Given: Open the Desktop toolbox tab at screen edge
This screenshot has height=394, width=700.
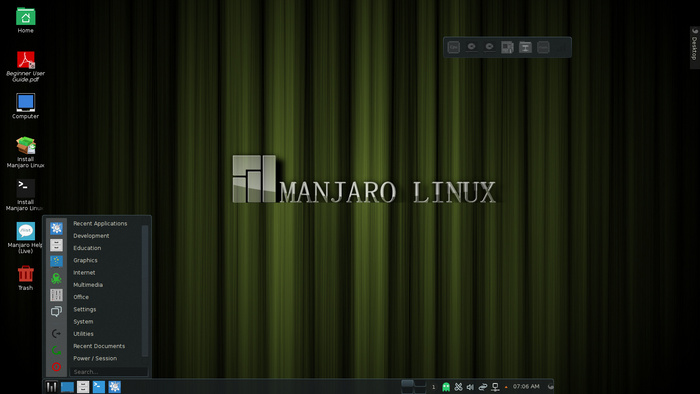Looking at the screenshot, I should 695,47.
